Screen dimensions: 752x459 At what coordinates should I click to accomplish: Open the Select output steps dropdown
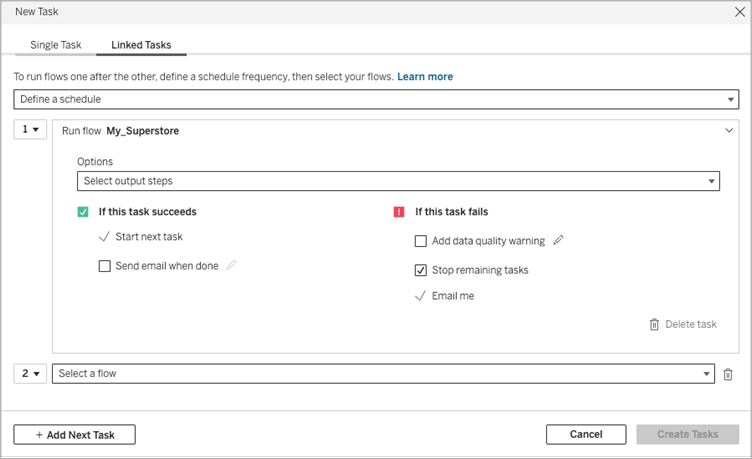398,181
